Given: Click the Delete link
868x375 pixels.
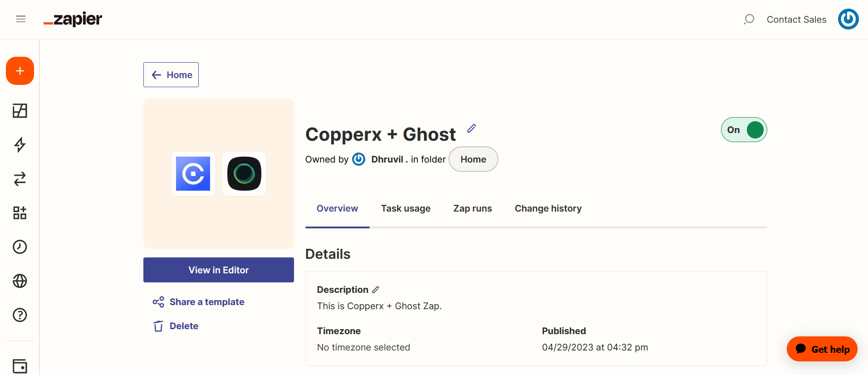Looking at the screenshot, I should point(184,326).
